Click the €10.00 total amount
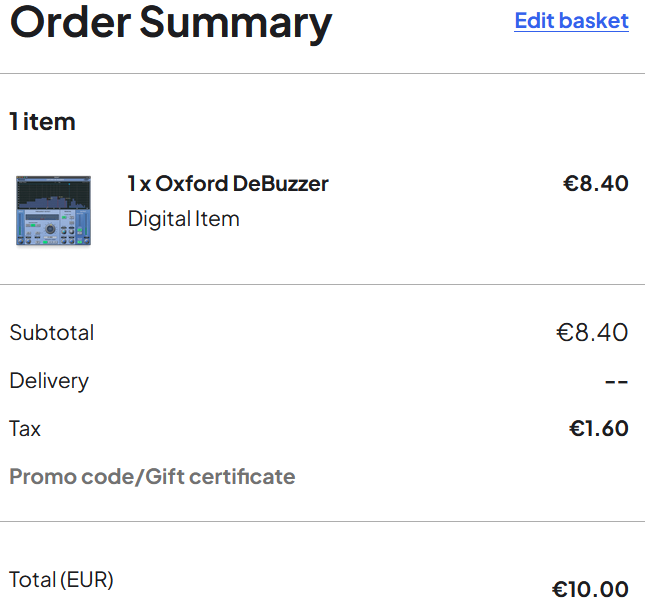 pyautogui.click(x=590, y=589)
